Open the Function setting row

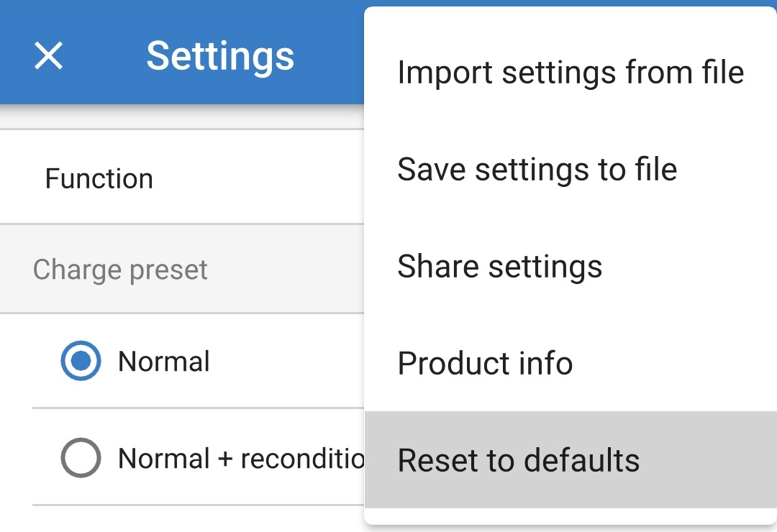pyautogui.click(x=99, y=178)
